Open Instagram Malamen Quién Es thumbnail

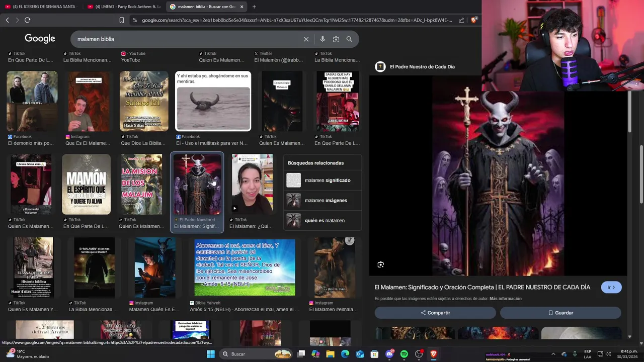pos(155,267)
